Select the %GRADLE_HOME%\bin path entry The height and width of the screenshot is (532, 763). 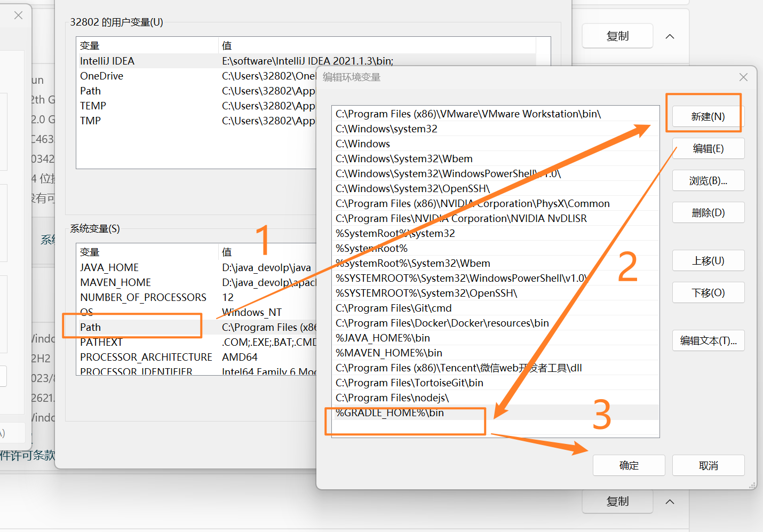tap(390, 412)
